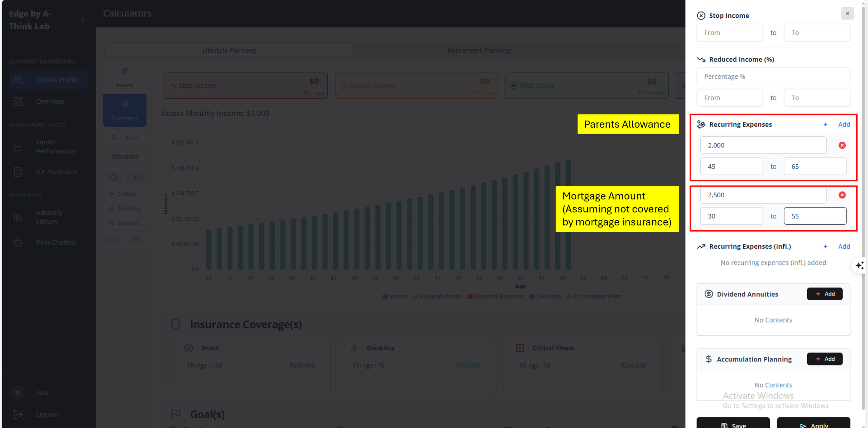Image resolution: width=868 pixels, height=428 pixels.
Task: Click the 2,500 expense amount field
Action: pyautogui.click(x=763, y=195)
